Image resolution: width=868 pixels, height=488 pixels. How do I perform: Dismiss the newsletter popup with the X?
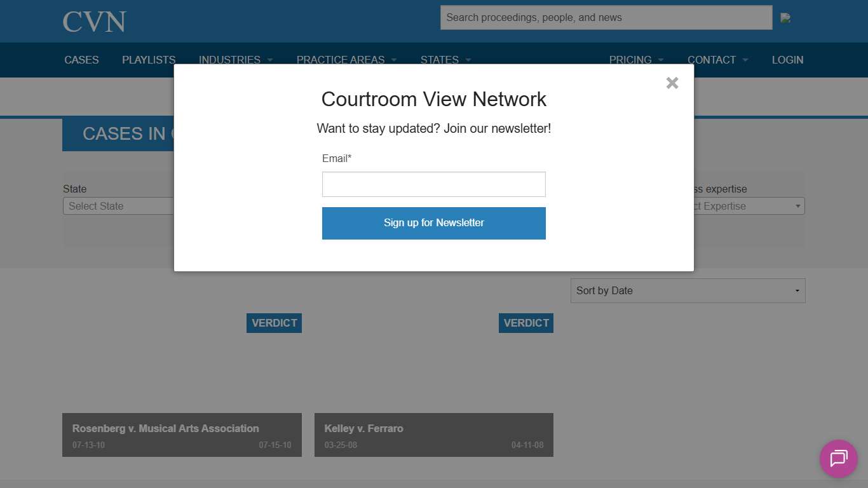(672, 83)
